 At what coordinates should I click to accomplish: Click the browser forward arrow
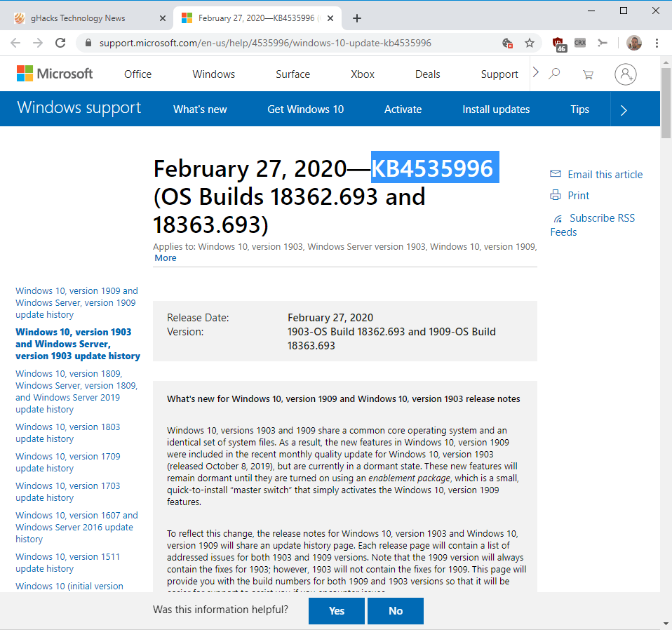38,43
